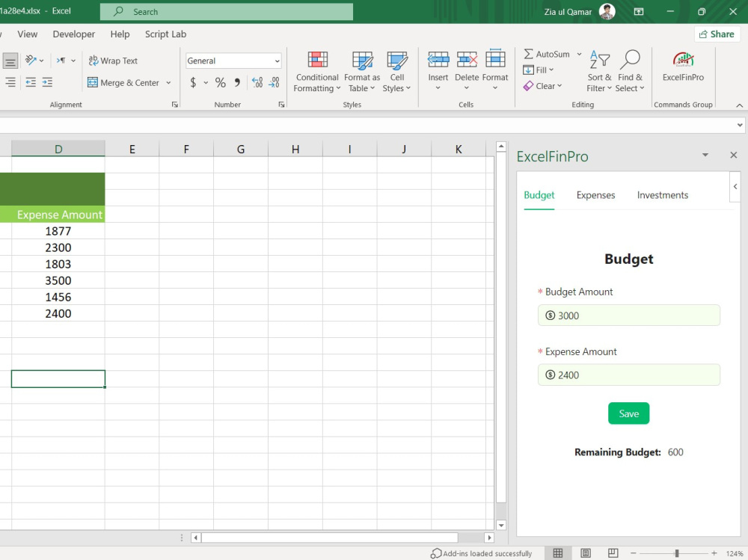This screenshot has height=560, width=748.
Task: Increase decimal places
Action: click(257, 82)
